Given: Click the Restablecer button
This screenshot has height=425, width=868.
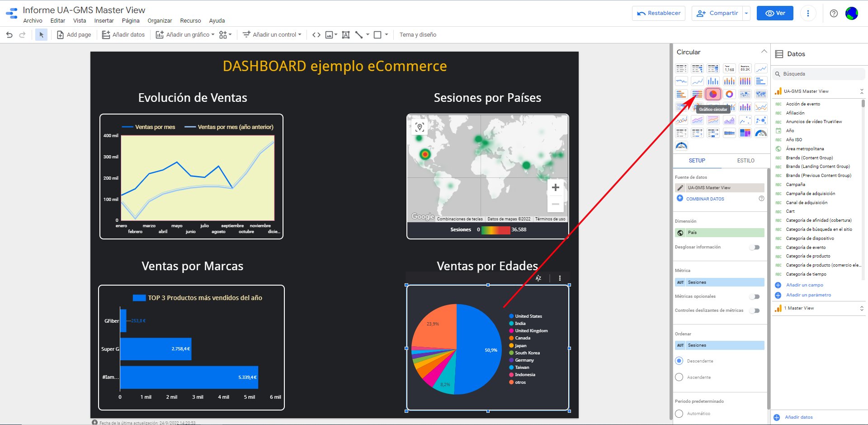Looking at the screenshot, I should click(659, 14).
